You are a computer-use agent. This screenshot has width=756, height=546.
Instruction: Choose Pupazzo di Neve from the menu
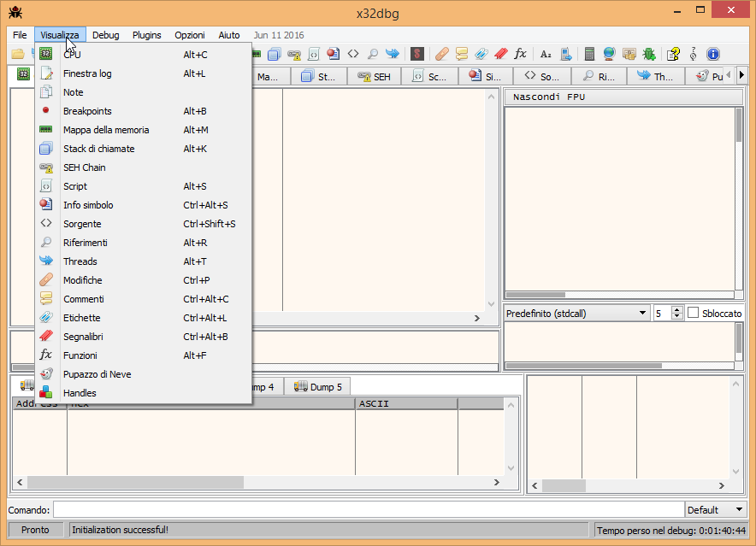point(97,374)
